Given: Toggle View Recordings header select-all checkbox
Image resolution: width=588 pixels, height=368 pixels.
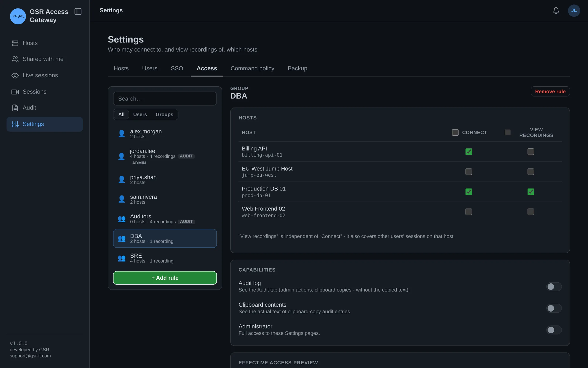Looking at the screenshot, I should (508, 132).
